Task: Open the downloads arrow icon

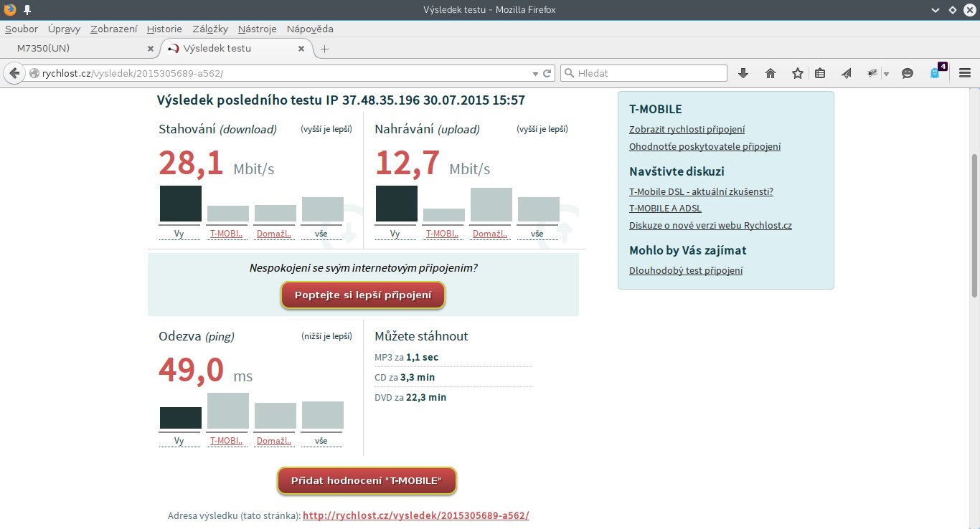Action: click(743, 73)
